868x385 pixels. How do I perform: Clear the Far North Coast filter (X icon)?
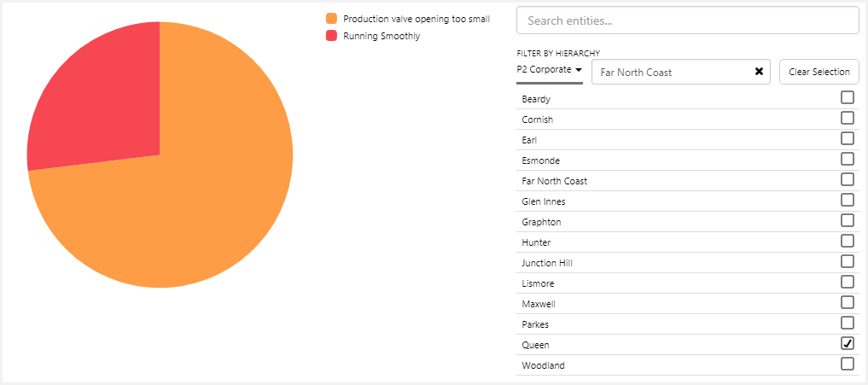click(x=759, y=72)
